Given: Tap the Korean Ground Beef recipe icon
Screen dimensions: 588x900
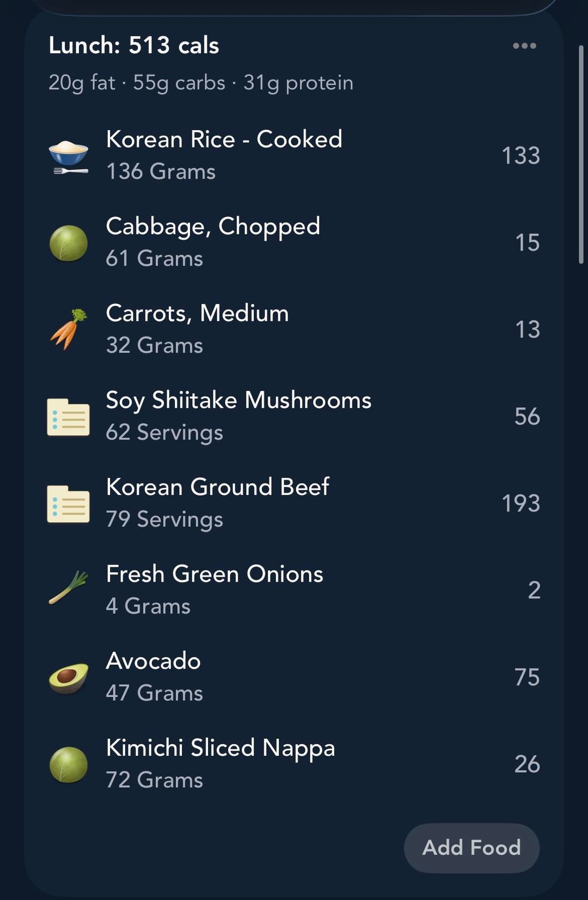Looking at the screenshot, I should [x=69, y=504].
